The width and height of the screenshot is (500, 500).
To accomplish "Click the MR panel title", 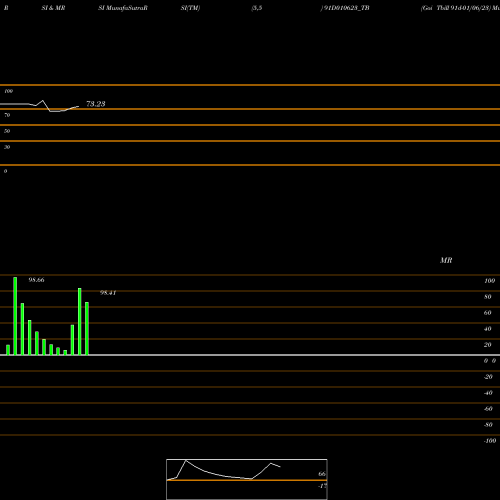I will (446, 260).
